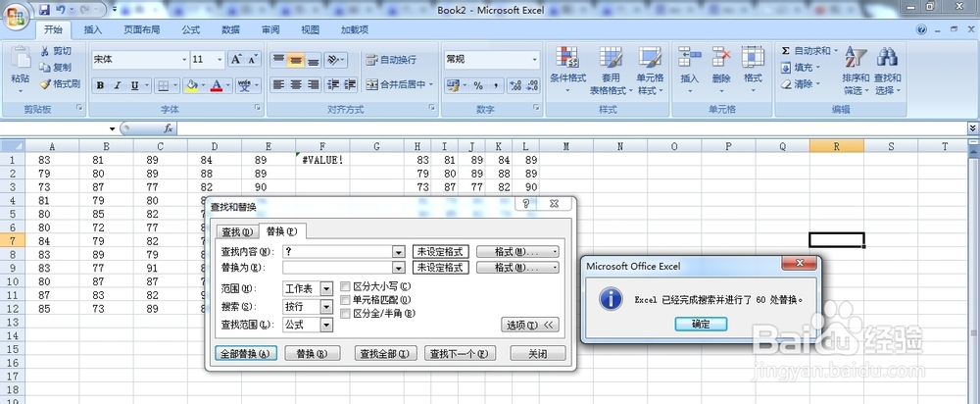980x404 pixels.
Task: Enable 单元格匹配 checkbox
Action: (345, 299)
